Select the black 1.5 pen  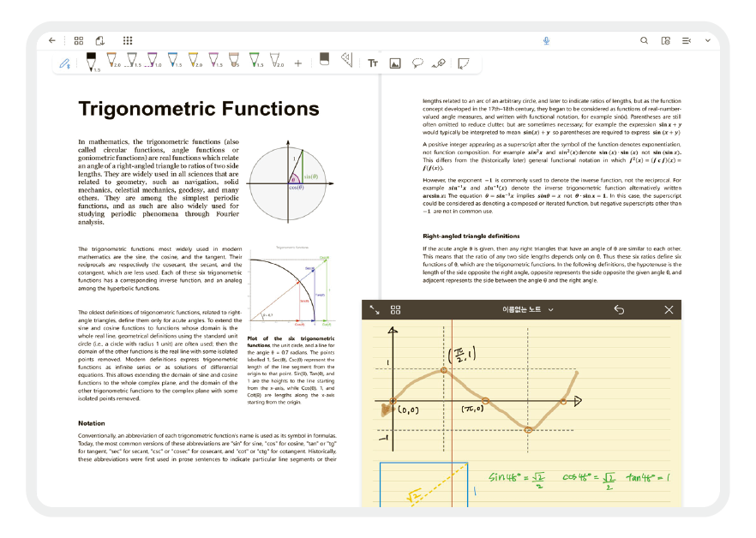point(92,62)
